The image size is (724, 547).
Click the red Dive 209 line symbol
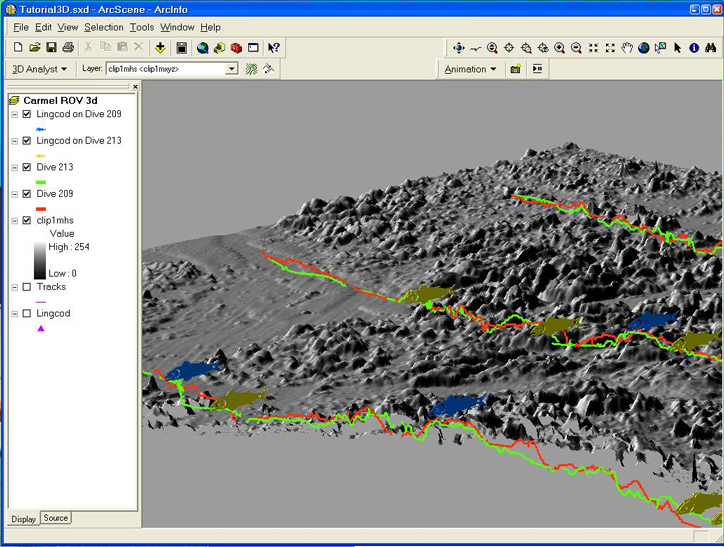tap(41, 209)
